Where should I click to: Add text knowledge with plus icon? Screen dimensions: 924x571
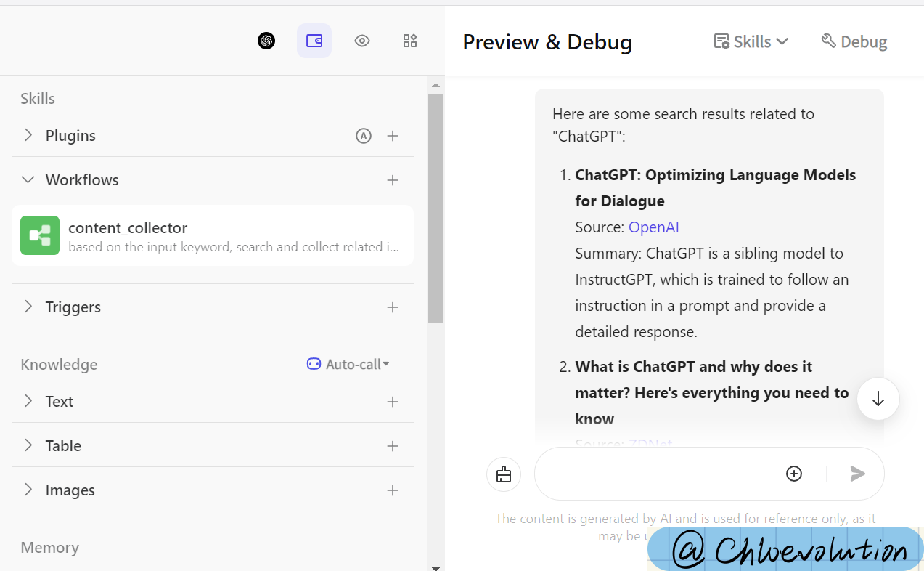coord(393,401)
